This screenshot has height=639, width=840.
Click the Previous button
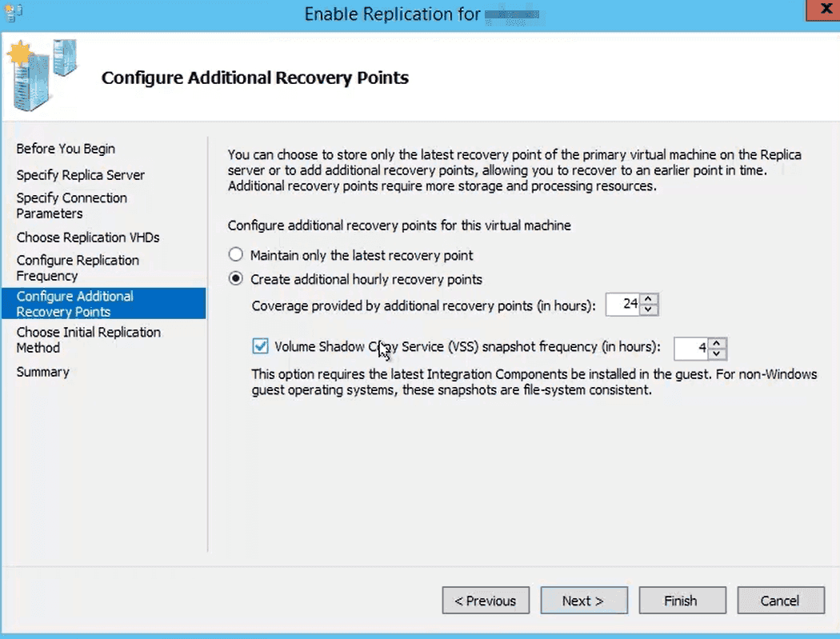pyautogui.click(x=485, y=601)
